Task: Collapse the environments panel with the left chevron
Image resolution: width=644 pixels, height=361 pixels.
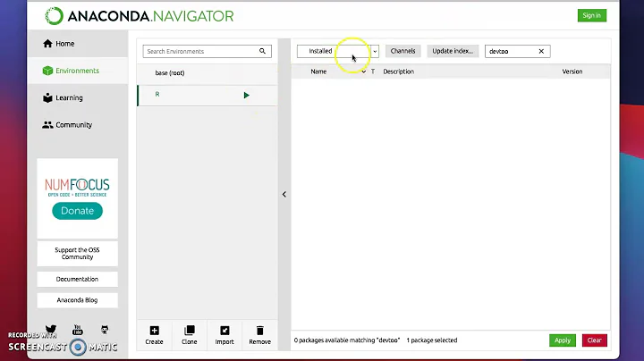Action: 284,194
